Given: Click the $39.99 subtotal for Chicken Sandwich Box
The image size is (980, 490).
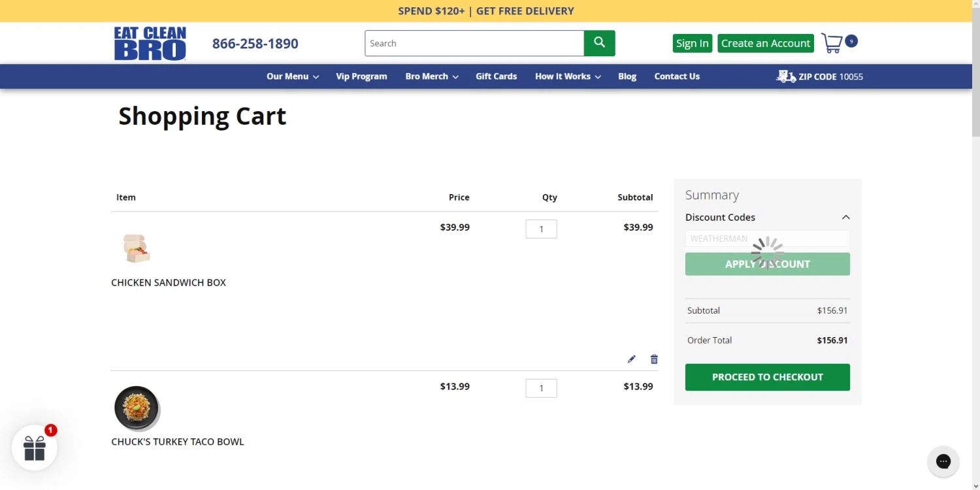Looking at the screenshot, I should coord(638,227).
